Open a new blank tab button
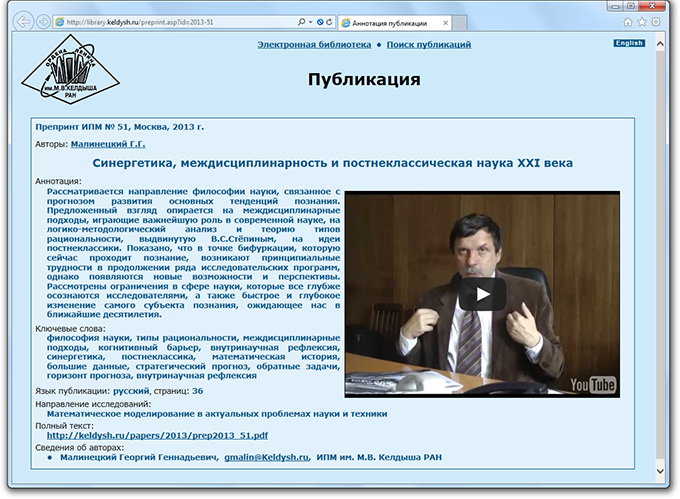680x499 pixels. tap(459, 23)
